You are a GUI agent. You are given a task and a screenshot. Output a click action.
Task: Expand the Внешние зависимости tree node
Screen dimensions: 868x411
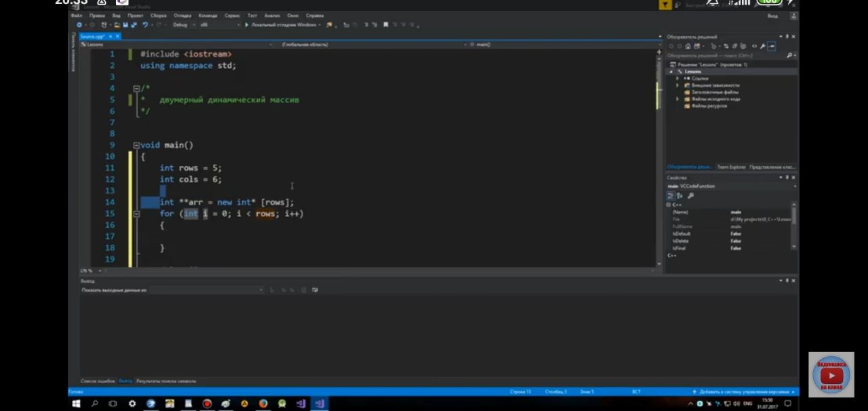point(677,85)
